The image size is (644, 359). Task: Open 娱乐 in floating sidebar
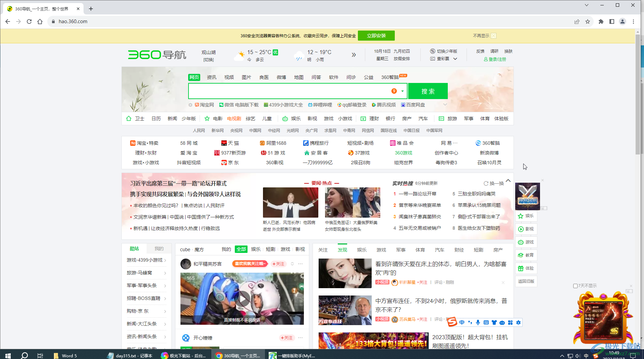526,216
